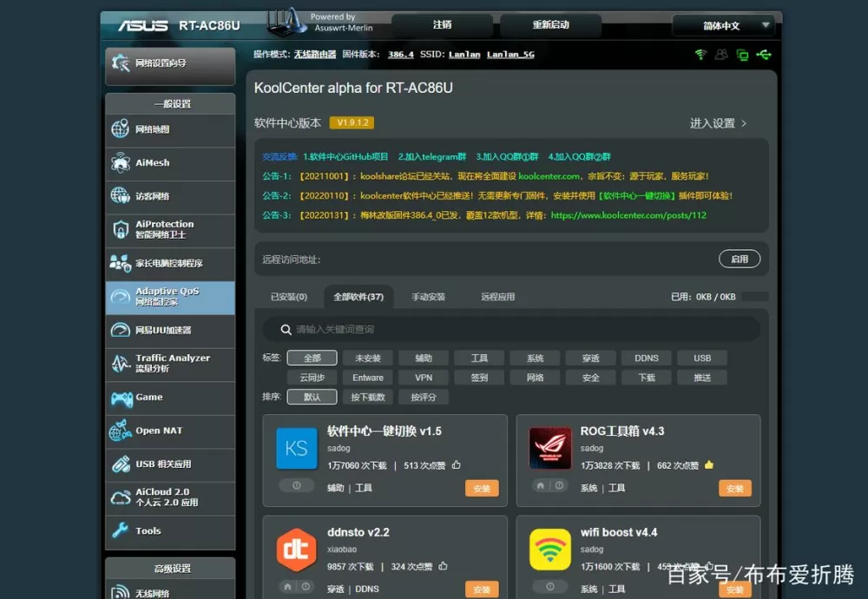This screenshot has width=868, height=599.
Task: Open the language dropdown 简体中文
Action: tap(726, 25)
